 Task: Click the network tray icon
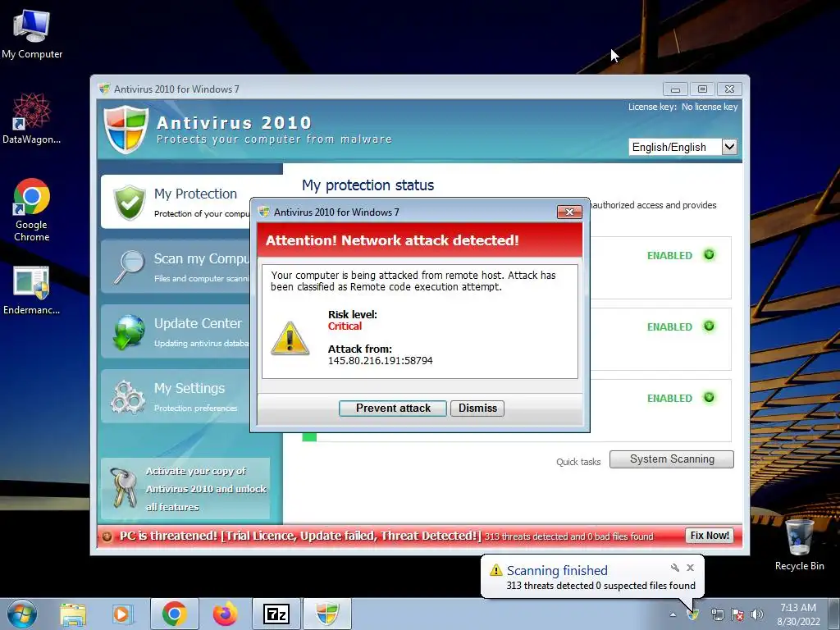click(717, 614)
